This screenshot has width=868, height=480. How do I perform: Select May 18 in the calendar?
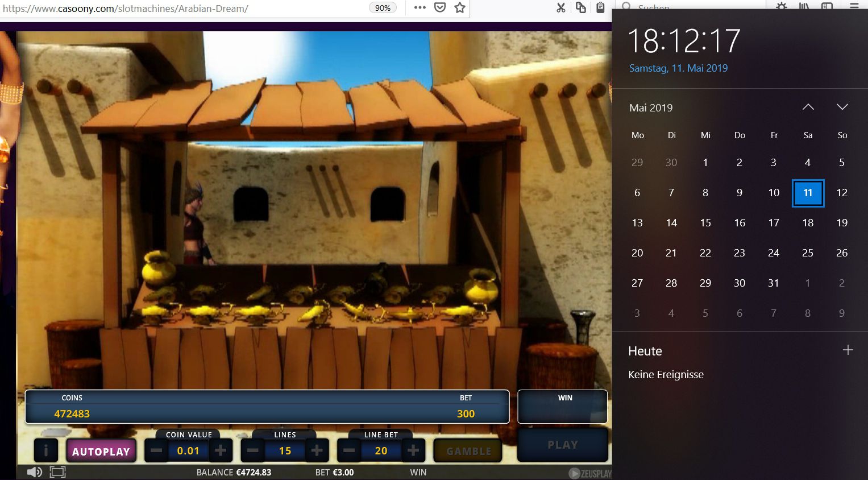(808, 223)
